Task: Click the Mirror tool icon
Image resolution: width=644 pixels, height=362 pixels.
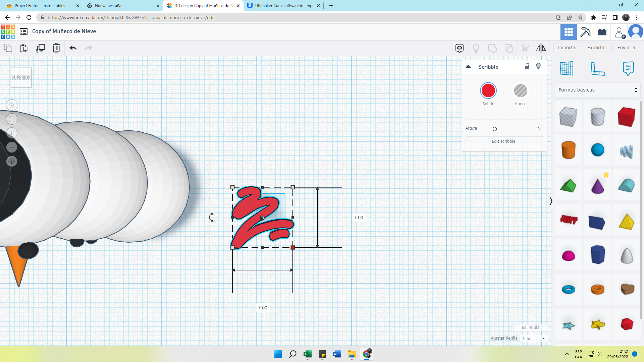Action: (541, 48)
